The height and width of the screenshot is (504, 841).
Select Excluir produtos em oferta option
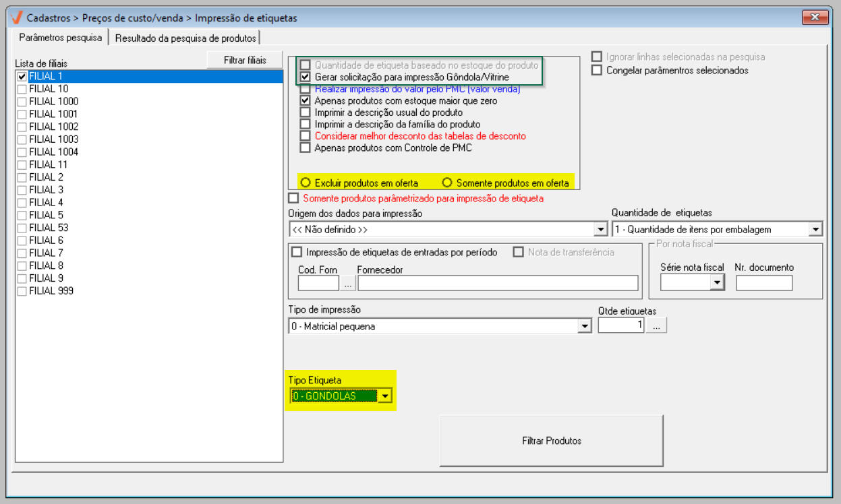coord(306,183)
